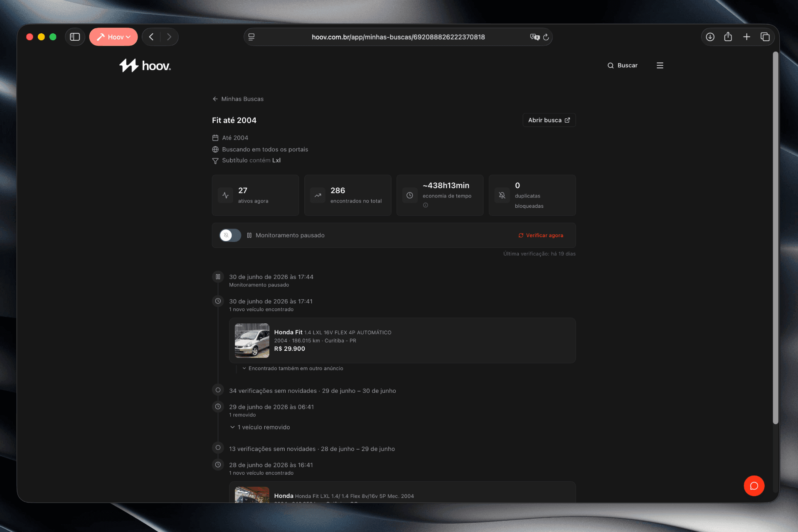Image resolution: width=798 pixels, height=532 pixels.
Task: Click the hoov logo
Action: pos(145,65)
